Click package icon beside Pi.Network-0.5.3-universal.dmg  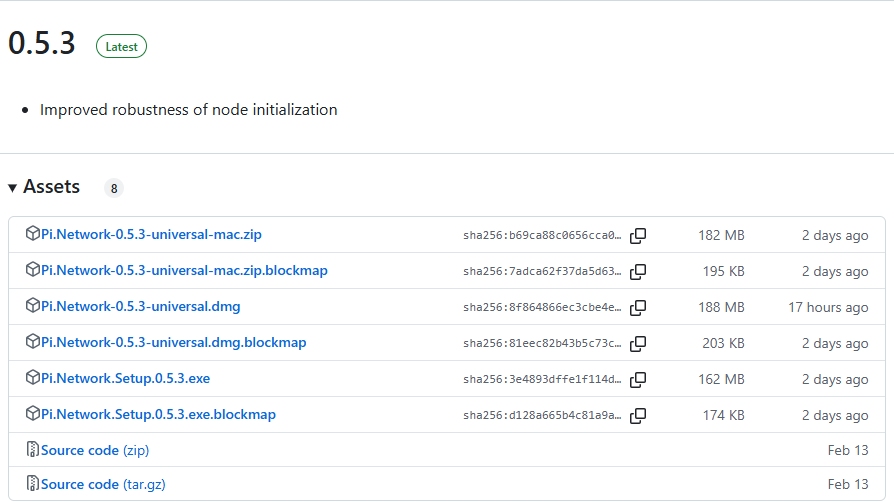[32, 307]
